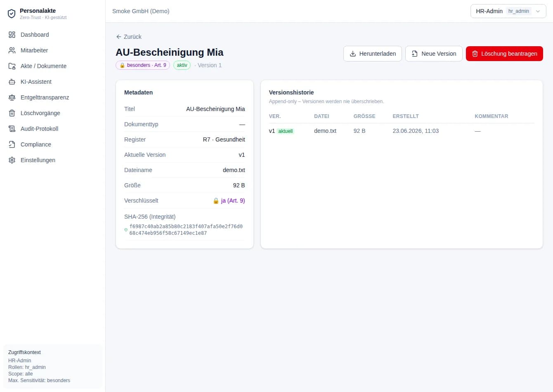Click the Entgelttransparenz scales icon
Screen dimensions: 553x392
(12, 97)
